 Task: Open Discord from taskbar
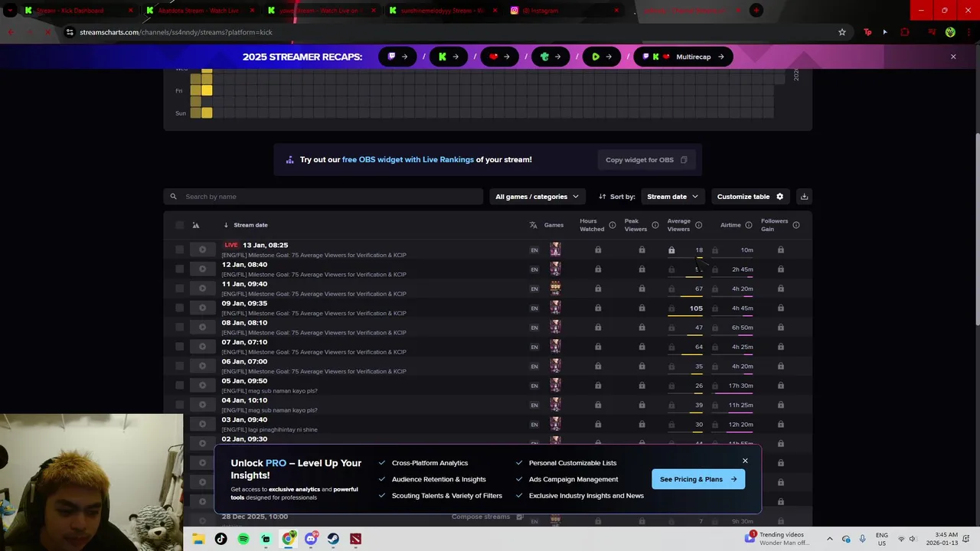coord(311,539)
